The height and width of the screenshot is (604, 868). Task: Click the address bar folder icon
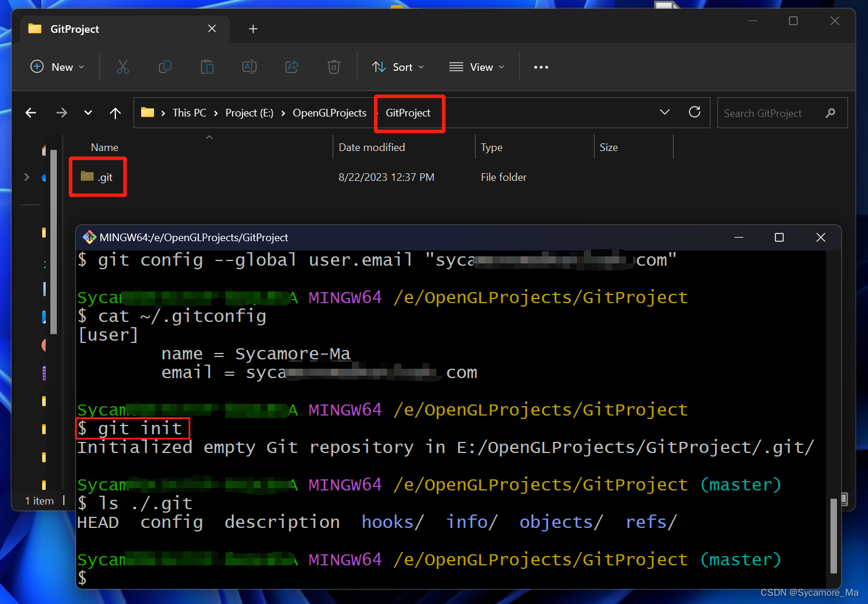coord(148,112)
